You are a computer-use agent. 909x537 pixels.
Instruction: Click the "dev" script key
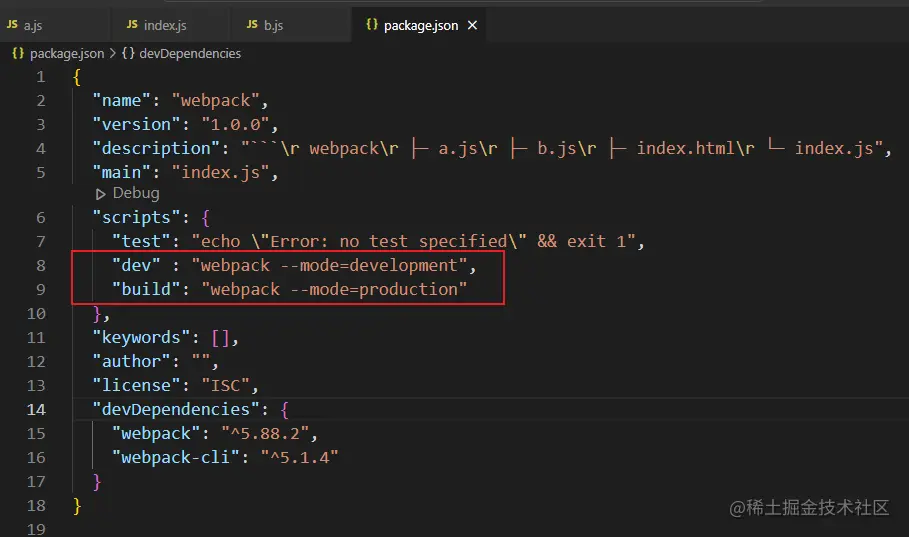tap(136, 266)
